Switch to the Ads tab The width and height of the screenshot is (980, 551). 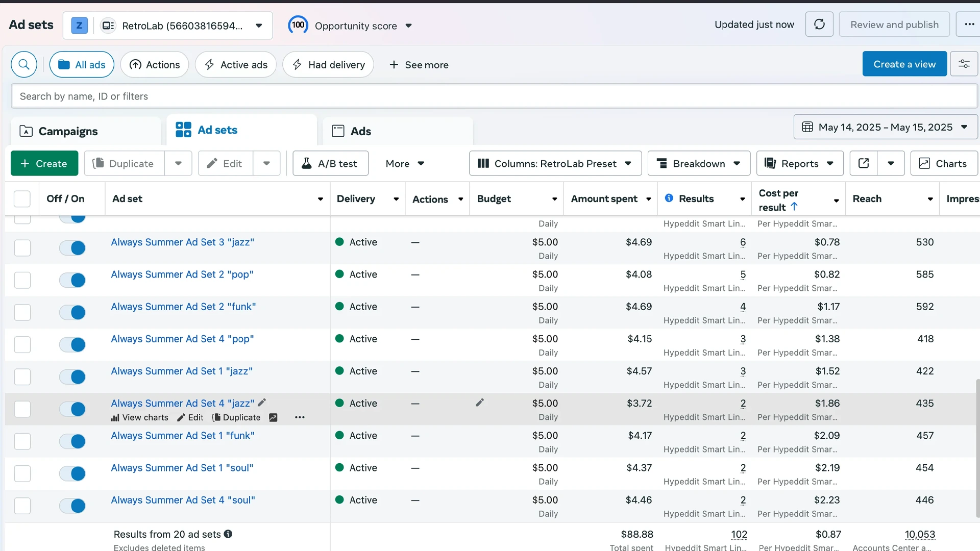point(398,131)
